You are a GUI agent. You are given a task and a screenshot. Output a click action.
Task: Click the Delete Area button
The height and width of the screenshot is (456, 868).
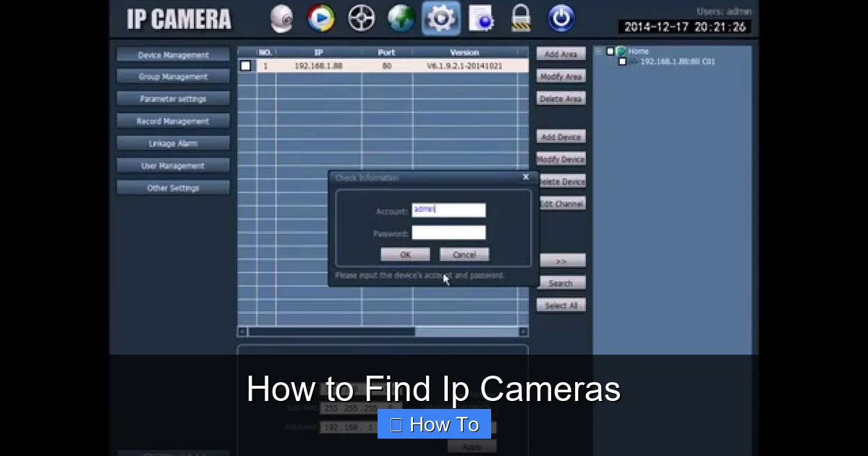point(561,99)
